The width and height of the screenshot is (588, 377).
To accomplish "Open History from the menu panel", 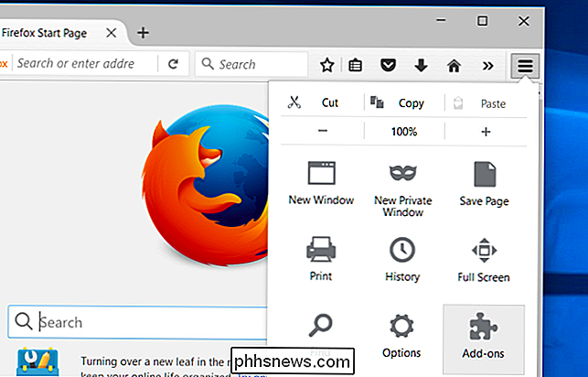I will pos(402,259).
